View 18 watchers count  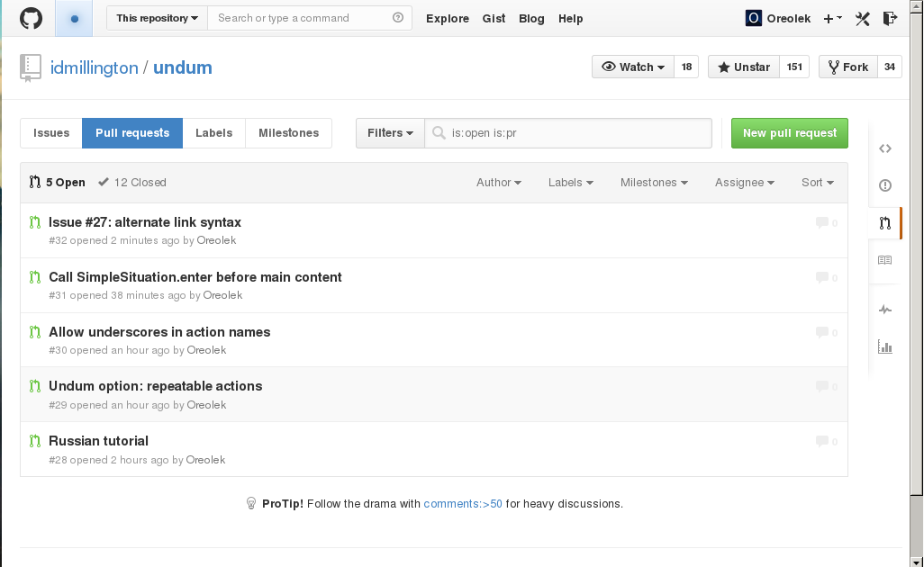click(x=686, y=67)
